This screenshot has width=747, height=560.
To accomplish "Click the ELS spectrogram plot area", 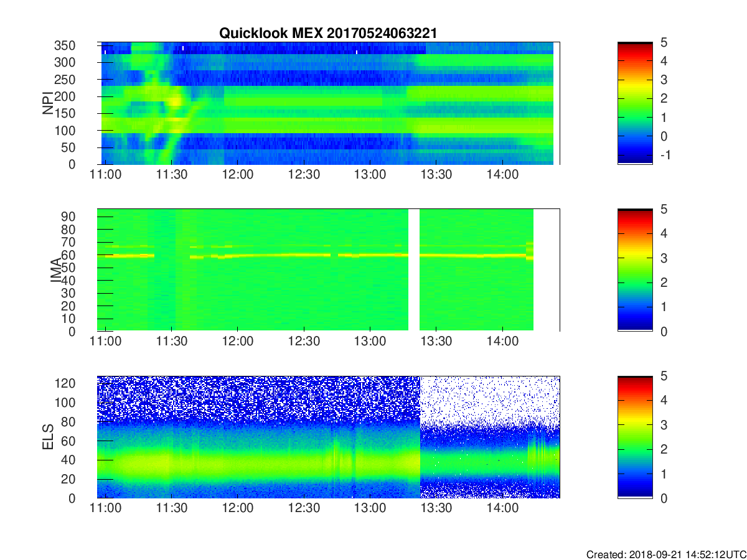I will pos(329,437).
